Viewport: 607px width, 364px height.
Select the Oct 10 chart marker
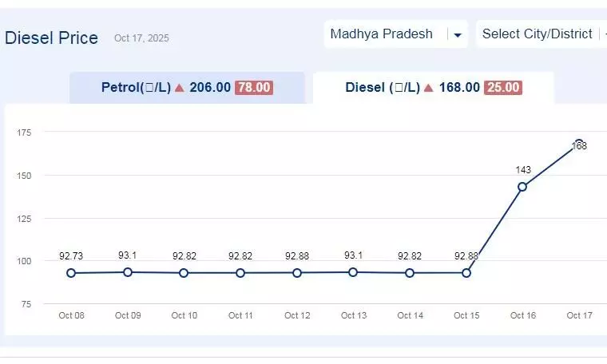184,273
